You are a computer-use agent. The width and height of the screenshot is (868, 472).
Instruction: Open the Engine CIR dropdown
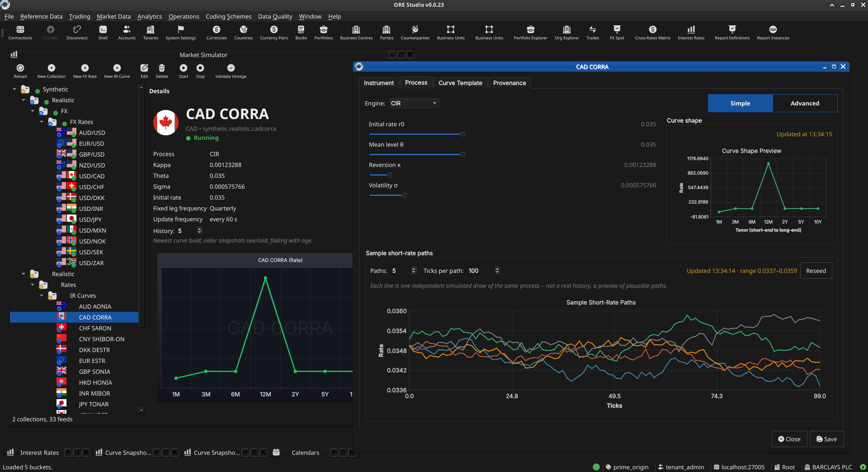[x=414, y=103]
